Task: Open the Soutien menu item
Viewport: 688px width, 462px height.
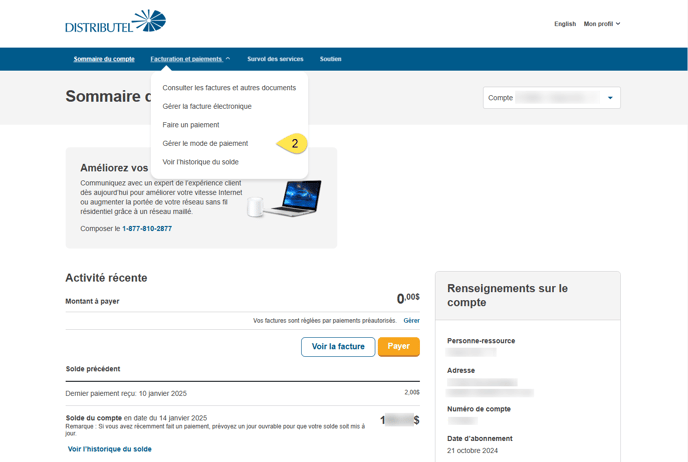Action: click(330, 59)
